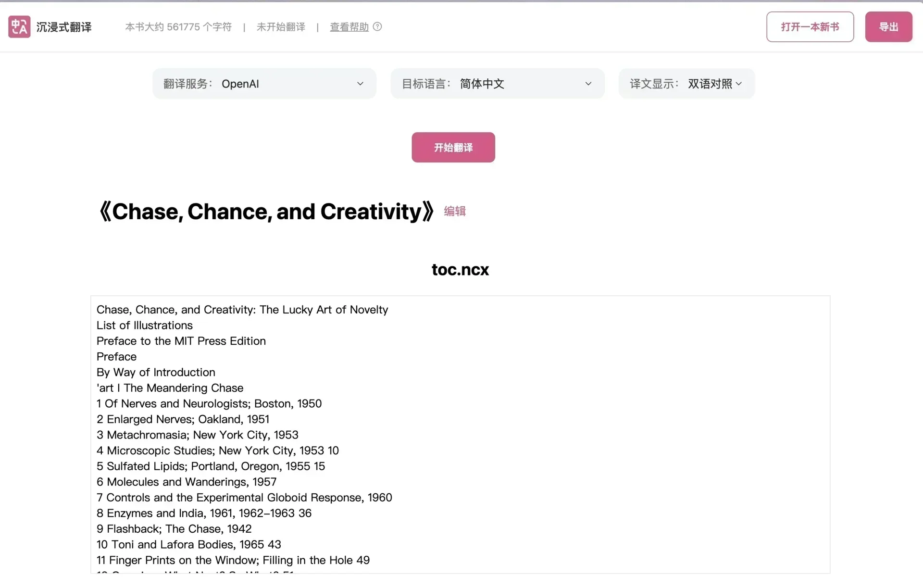
Task: Click the chevron arrow beside OpenAI
Action: tap(360, 84)
